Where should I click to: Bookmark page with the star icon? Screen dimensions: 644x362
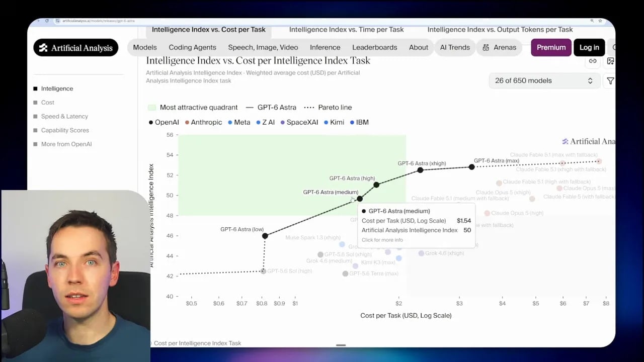coord(600,21)
